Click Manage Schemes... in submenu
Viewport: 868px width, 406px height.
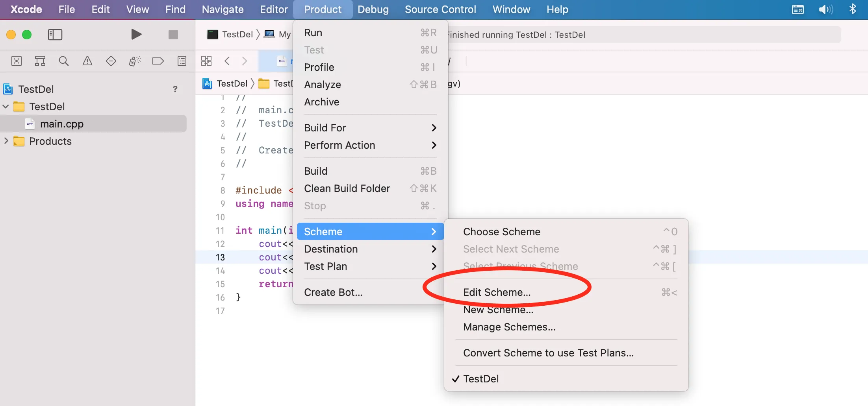coord(566,327)
